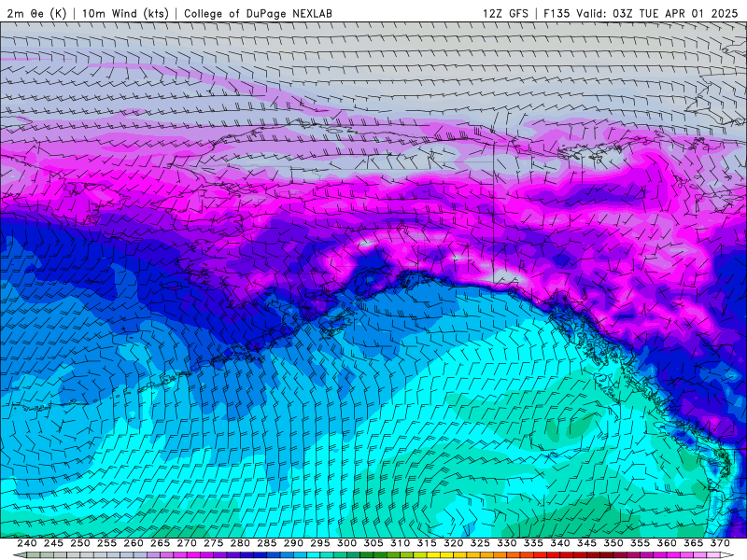Click the "2m θe (K)" title label
This screenshot has width=747, height=560.
pyautogui.click(x=36, y=13)
